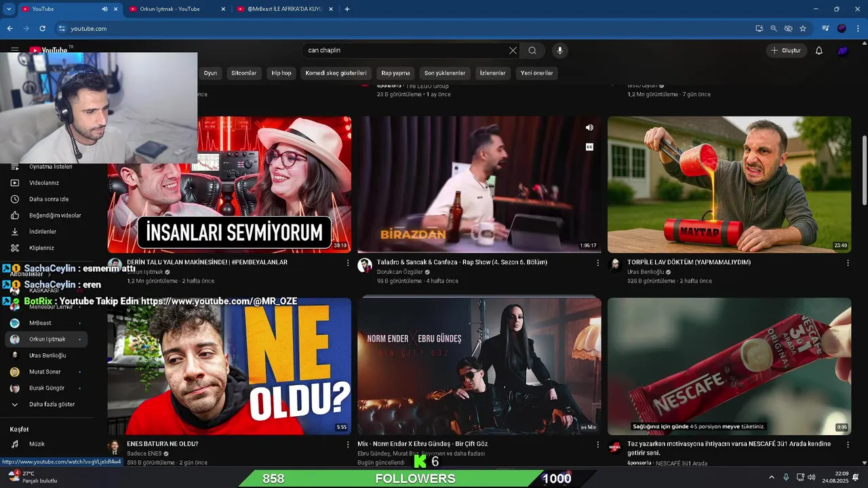This screenshot has width=868, height=488.
Task: Switch to MrBeast İLE AFRİKA'DA tab
Action: tap(285, 9)
